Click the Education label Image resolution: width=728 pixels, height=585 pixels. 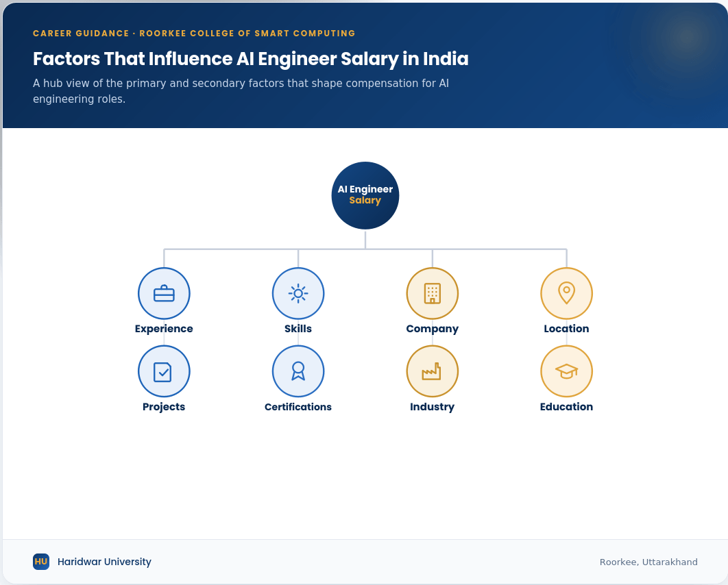(x=566, y=407)
